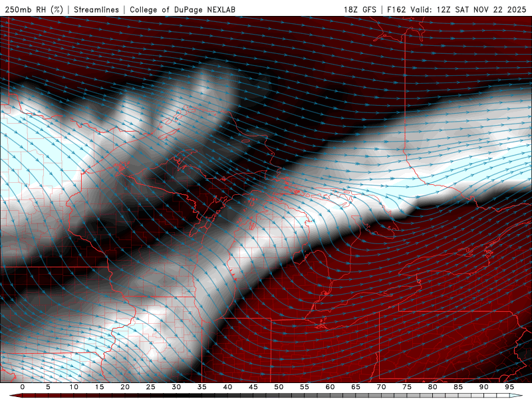This screenshot has height=399, width=532.
Task: Click the "250mb RH (%)" title text
Action: pyautogui.click(x=34, y=9)
